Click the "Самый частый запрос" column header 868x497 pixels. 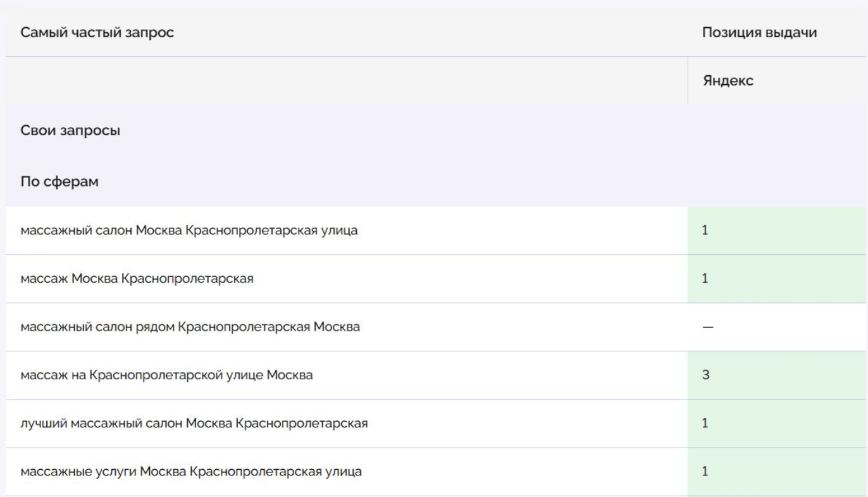[97, 33]
